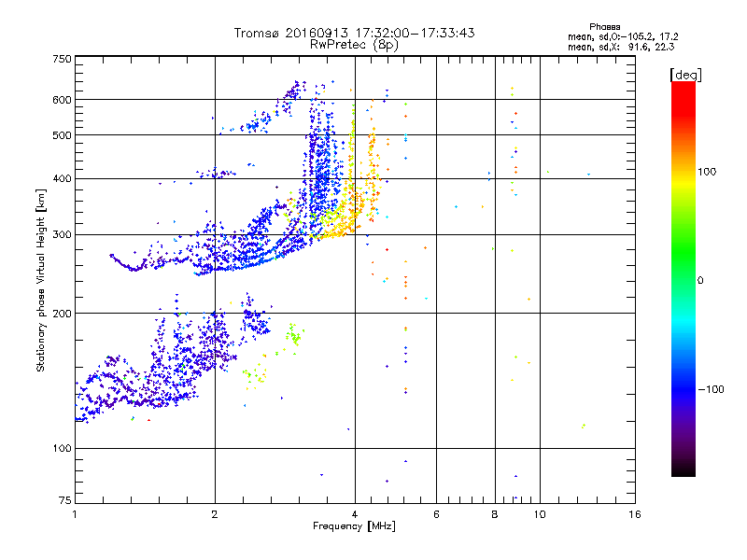Click the 4 tick on the frequency axis

[354, 514]
